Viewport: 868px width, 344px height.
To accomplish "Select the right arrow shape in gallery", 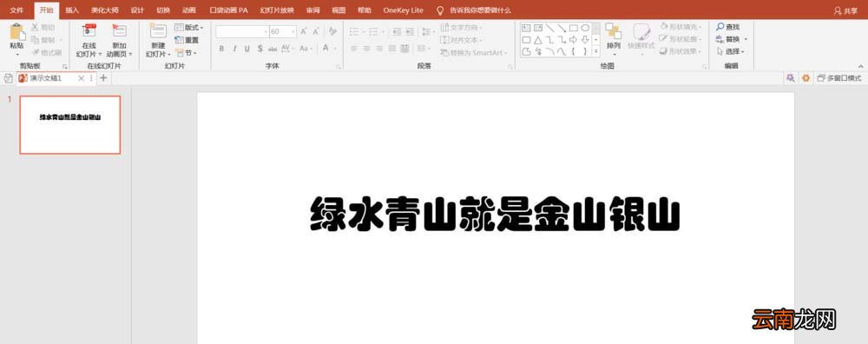I will coord(574,40).
